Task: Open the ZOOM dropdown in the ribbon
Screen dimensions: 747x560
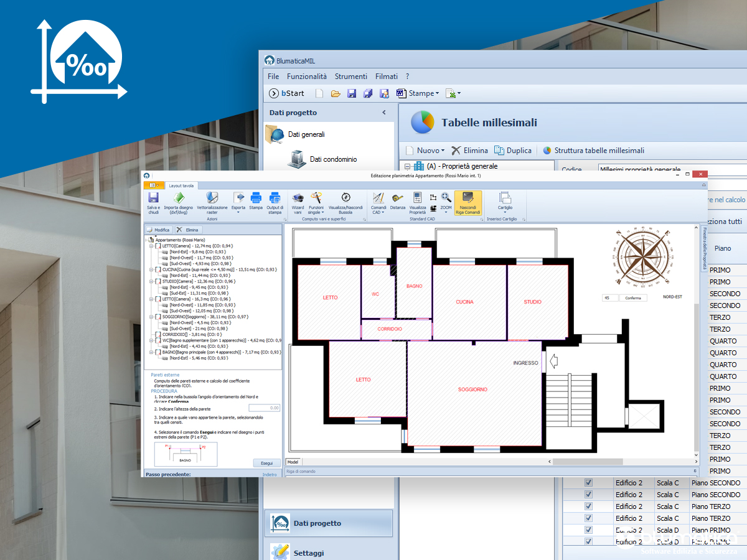Action: click(446, 202)
